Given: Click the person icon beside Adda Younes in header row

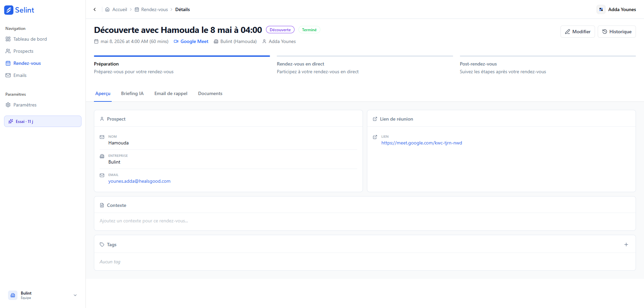Looking at the screenshot, I should pos(264,41).
